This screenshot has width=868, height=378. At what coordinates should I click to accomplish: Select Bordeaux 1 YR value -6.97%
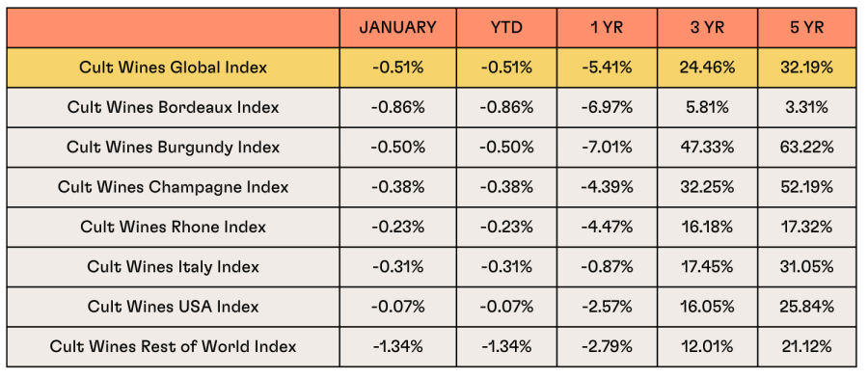click(x=607, y=107)
